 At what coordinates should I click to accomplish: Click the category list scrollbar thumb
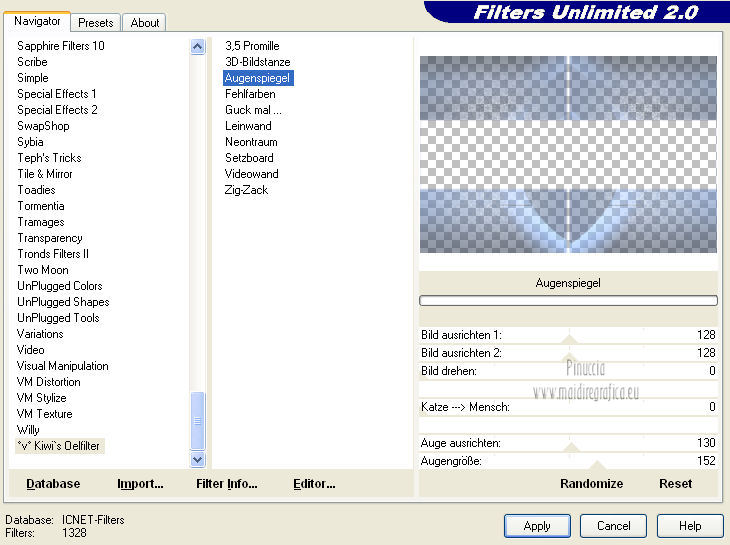197,421
